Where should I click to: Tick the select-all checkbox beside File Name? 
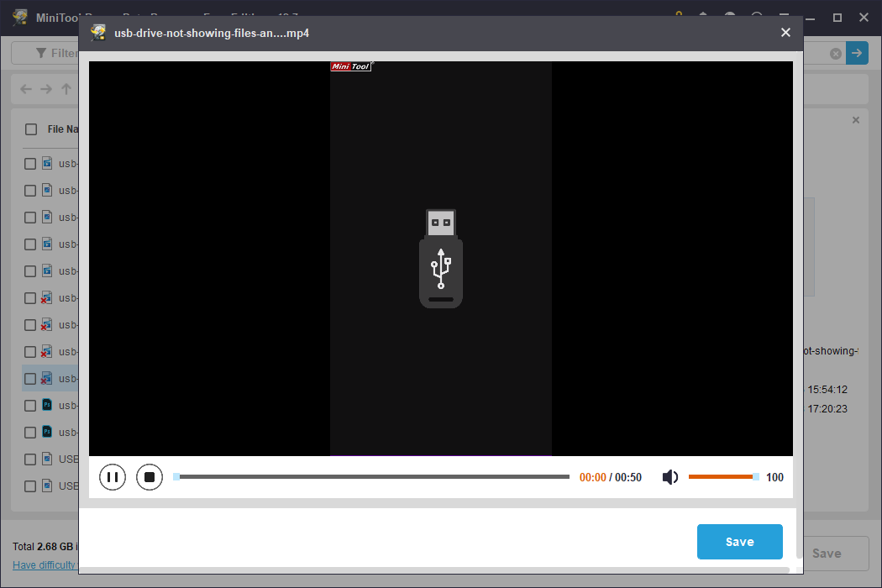(31, 129)
